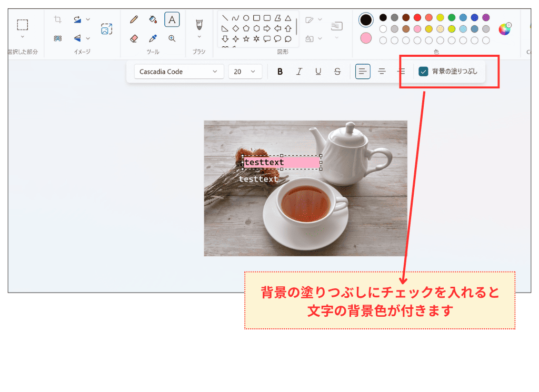
Task: Toggle the 背景の塗りつぶし background fill checkbox
Action: tap(423, 71)
